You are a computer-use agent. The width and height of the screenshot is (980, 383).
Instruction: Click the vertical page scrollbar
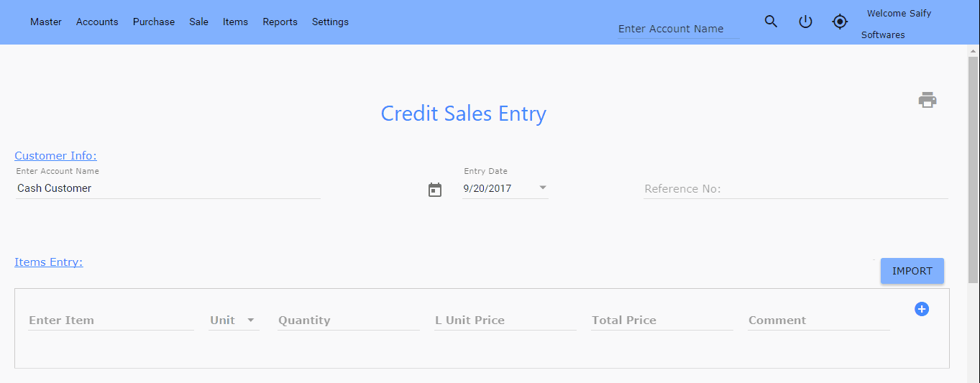tap(973, 172)
